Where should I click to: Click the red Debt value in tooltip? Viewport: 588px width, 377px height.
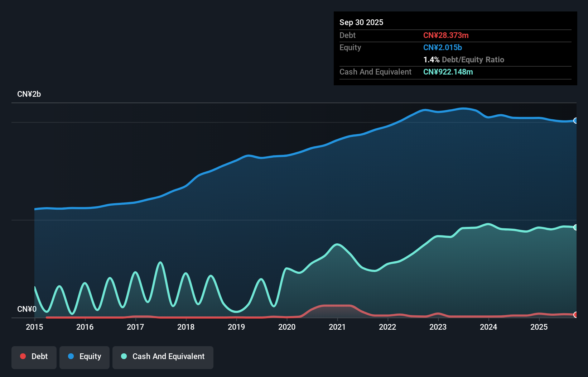(446, 35)
